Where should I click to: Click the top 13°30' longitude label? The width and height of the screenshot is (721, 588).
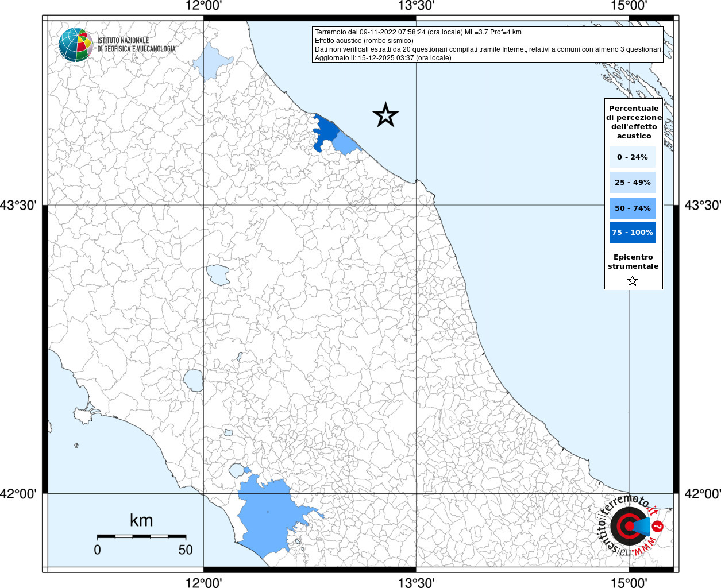[x=416, y=6]
